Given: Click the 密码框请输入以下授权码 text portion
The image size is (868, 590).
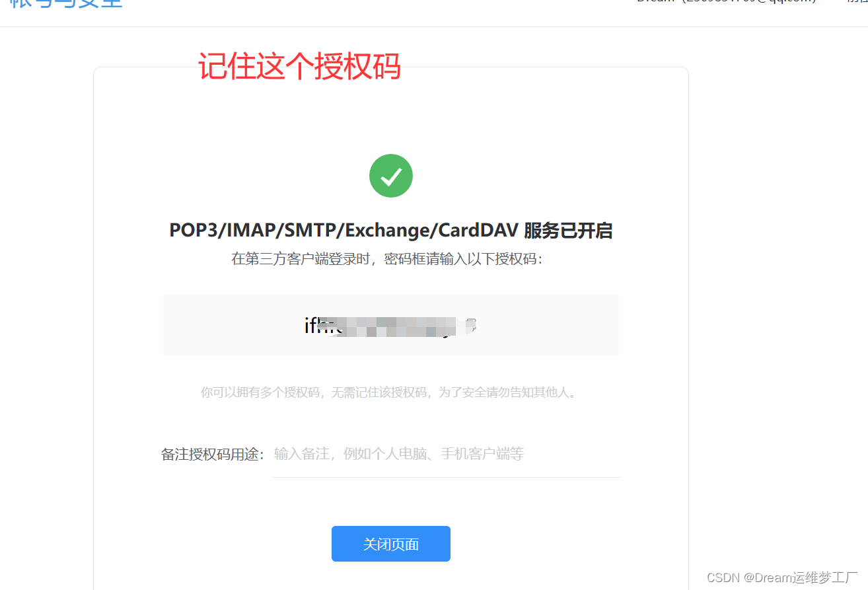Looking at the screenshot, I should [463, 259].
